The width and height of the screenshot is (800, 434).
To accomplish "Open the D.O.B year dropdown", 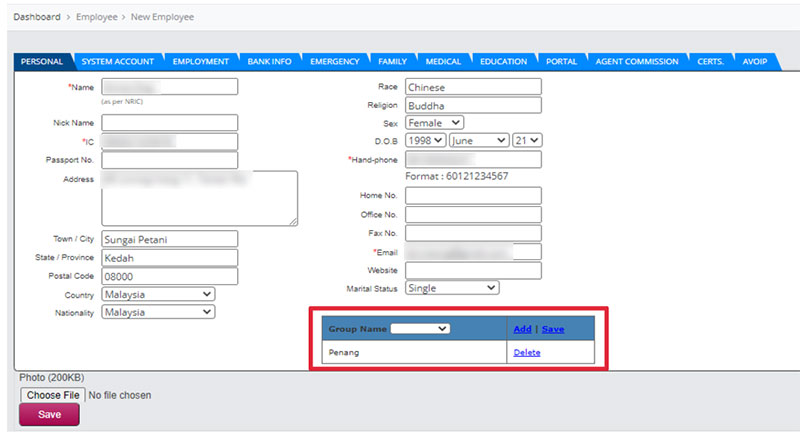I will point(425,141).
